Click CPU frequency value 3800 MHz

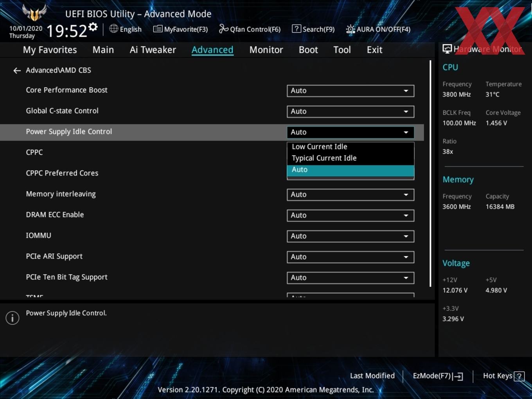[x=457, y=94]
